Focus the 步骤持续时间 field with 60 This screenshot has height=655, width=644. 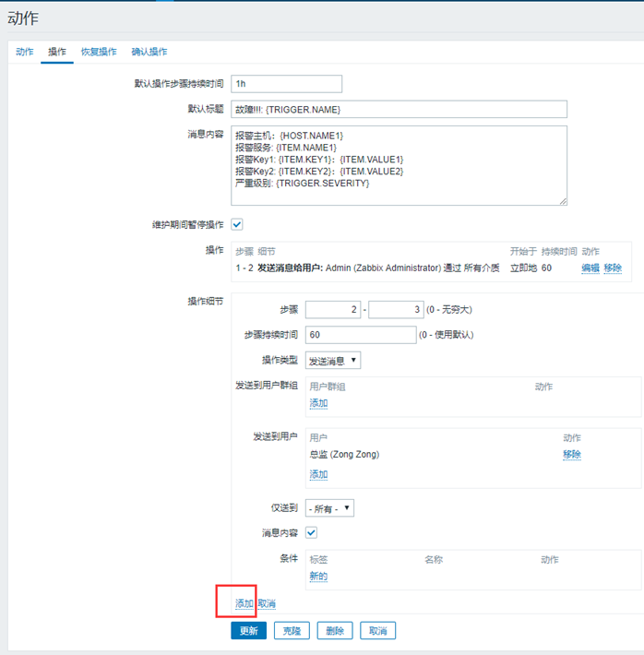(361, 335)
